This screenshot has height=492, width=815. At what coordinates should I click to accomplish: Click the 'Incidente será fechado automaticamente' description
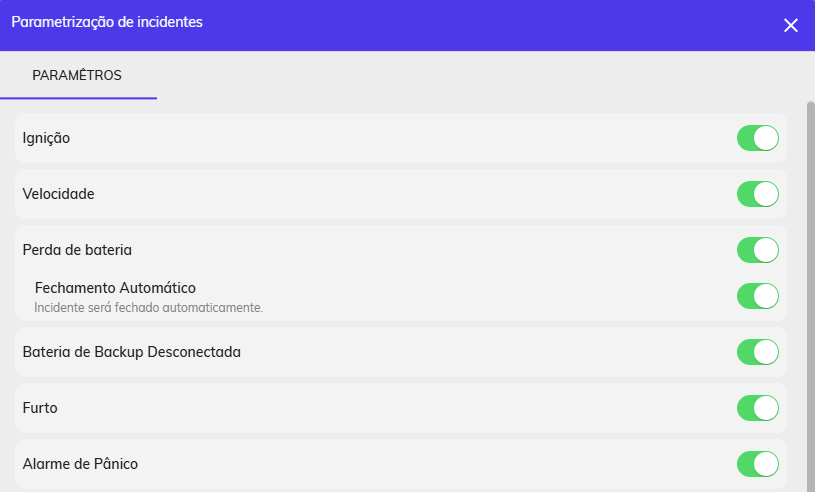(x=149, y=308)
